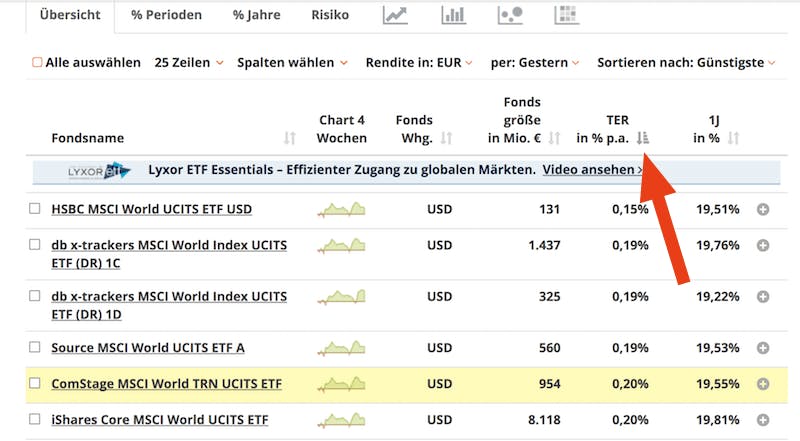
Task: Open HSBC MSCI World UCITS ETF USD link
Action: (x=152, y=209)
